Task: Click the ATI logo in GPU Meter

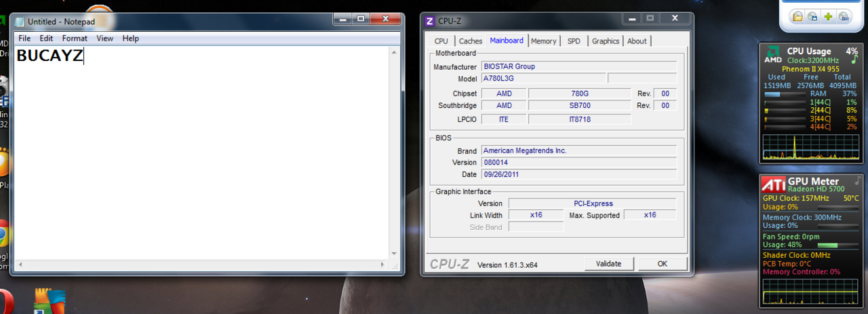Action: tap(773, 184)
